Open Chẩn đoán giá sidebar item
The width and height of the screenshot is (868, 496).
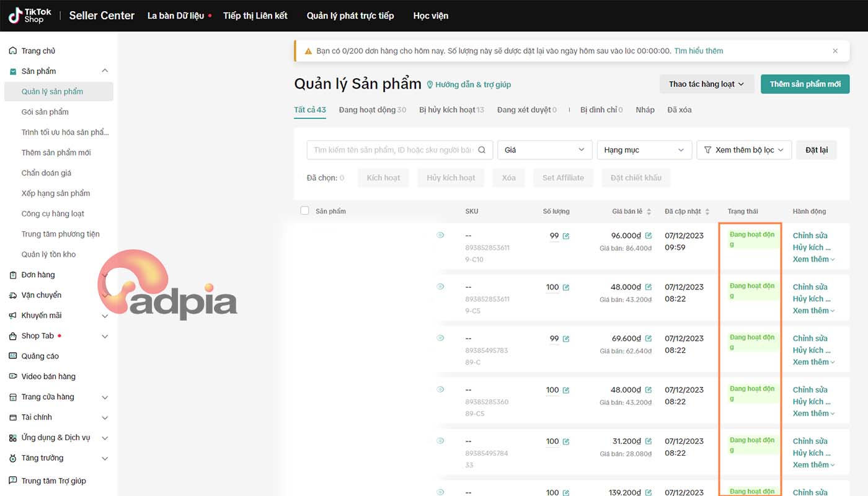[x=46, y=173]
